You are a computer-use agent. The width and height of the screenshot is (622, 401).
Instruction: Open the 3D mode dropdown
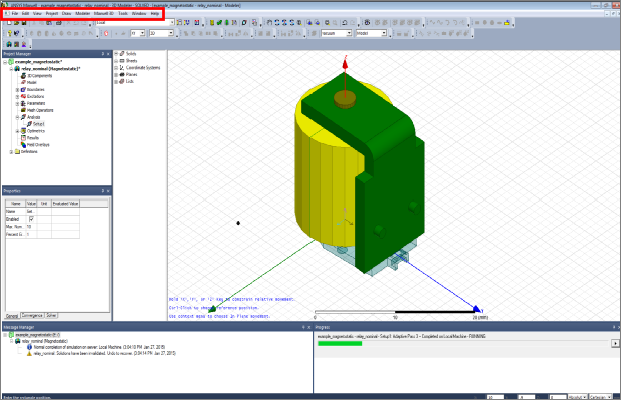pyautogui.click(x=171, y=33)
